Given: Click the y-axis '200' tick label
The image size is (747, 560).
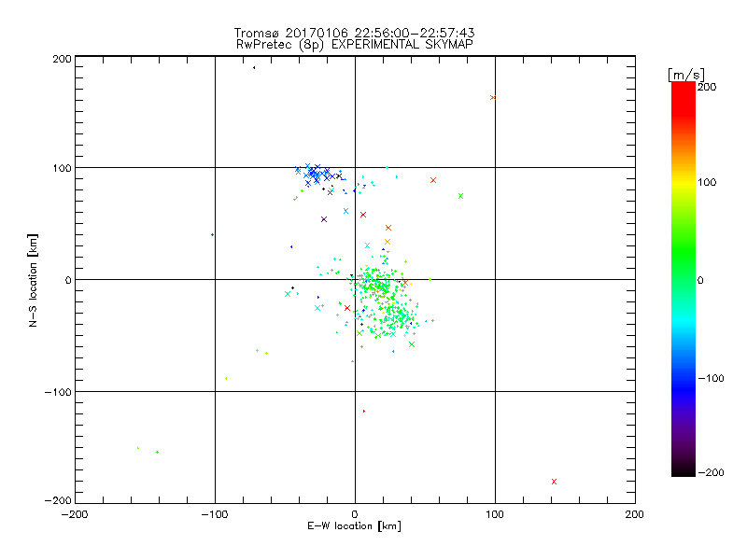Looking at the screenshot, I should click(x=62, y=59).
